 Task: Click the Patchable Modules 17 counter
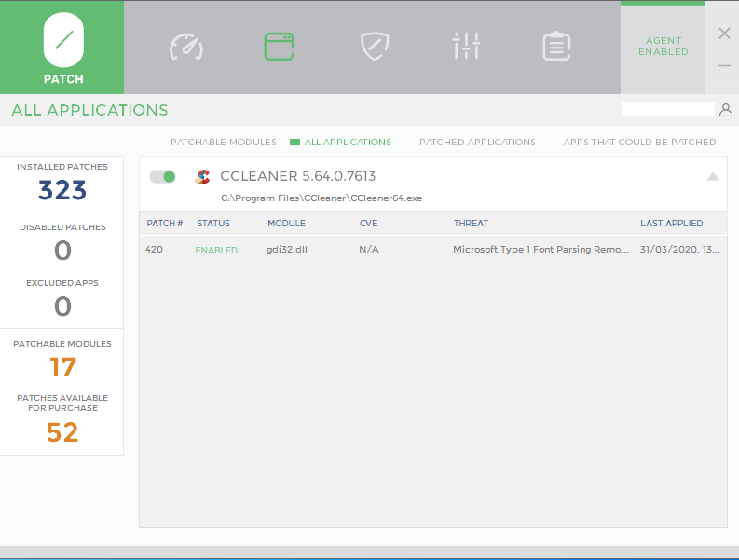click(62, 359)
